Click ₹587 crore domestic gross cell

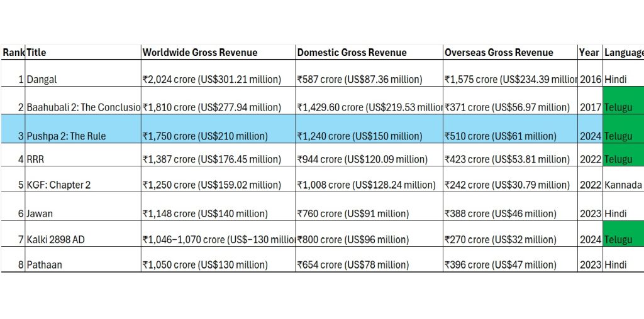click(x=369, y=73)
